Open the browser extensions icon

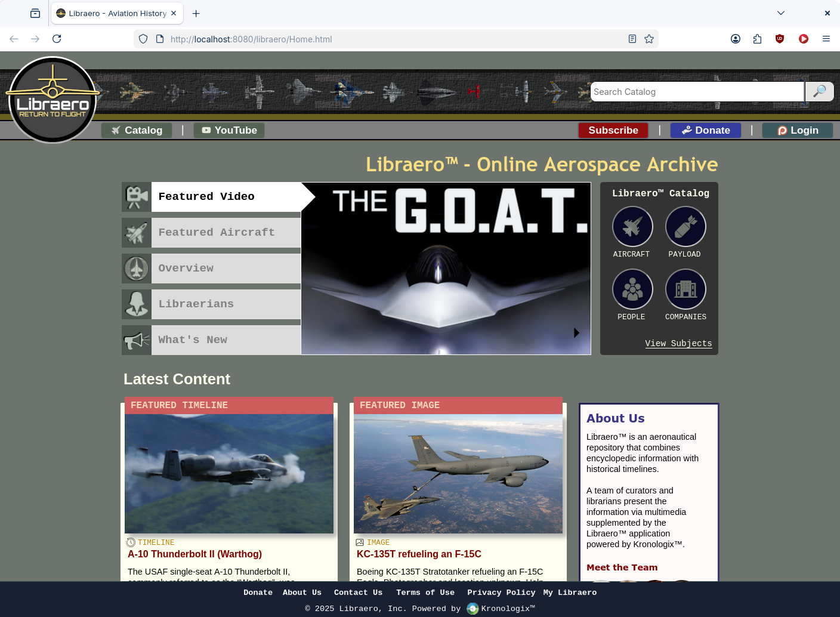pos(757,39)
